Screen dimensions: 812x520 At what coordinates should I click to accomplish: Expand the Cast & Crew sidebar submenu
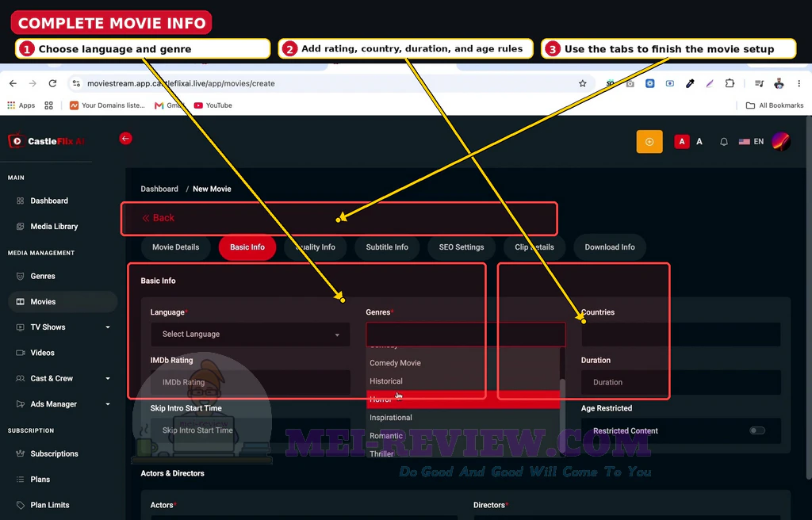click(x=108, y=379)
